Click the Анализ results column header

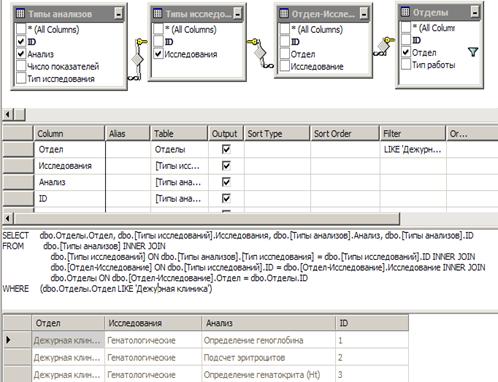point(268,323)
